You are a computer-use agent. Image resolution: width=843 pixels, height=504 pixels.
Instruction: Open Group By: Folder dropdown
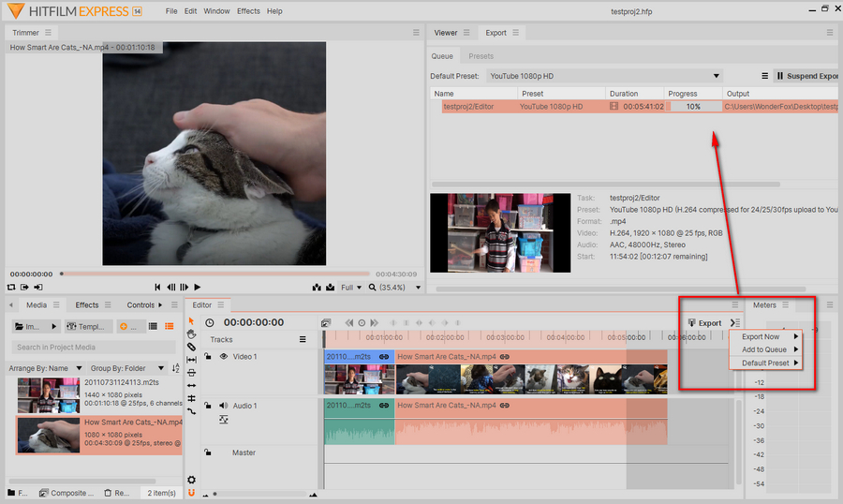[x=126, y=368]
